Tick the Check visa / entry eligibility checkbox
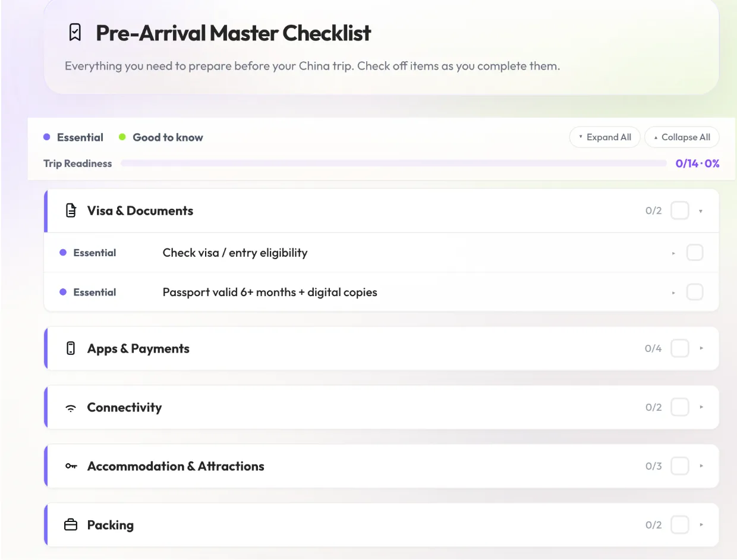Viewport: 737px width, 560px height. coord(695,253)
